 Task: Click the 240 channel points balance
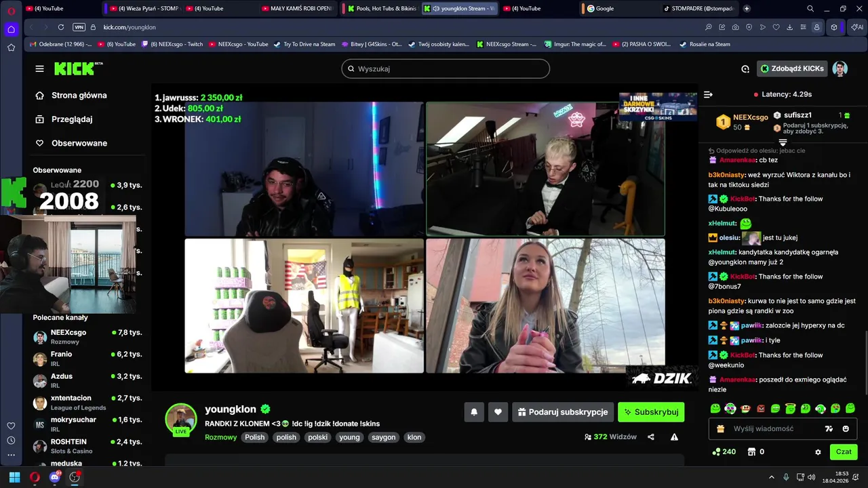coord(724,451)
